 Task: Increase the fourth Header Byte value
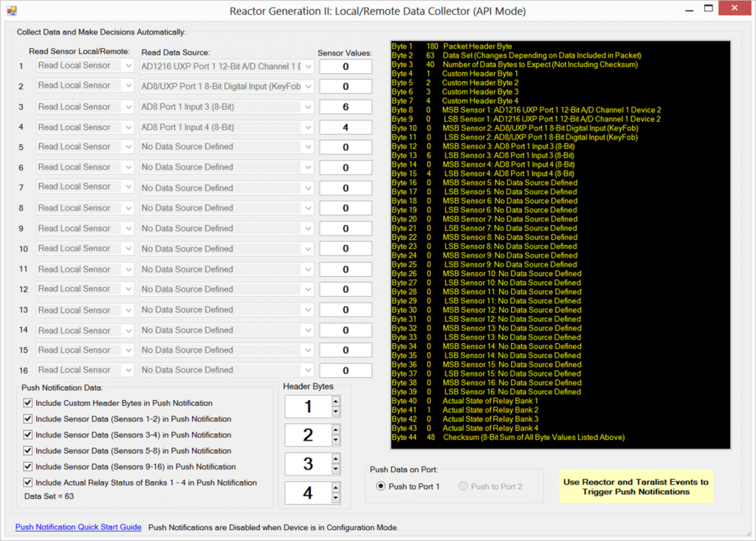click(x=336, y=487)
